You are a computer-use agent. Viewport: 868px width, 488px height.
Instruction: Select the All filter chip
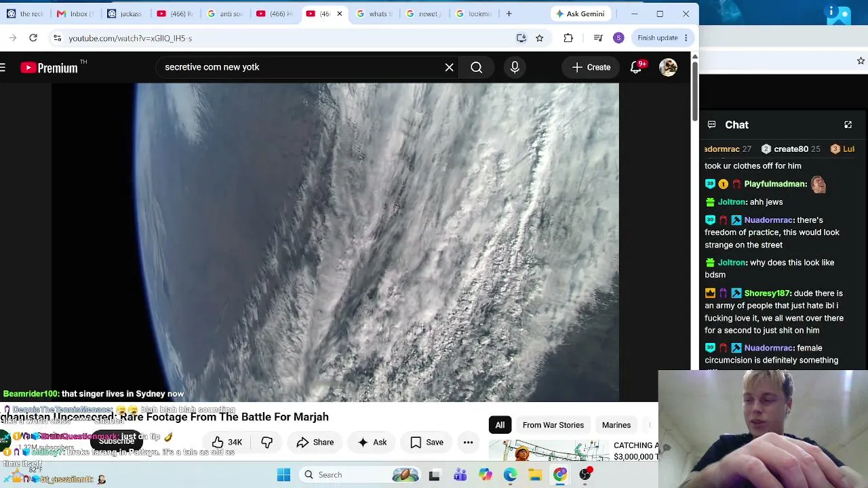[500, 425]
